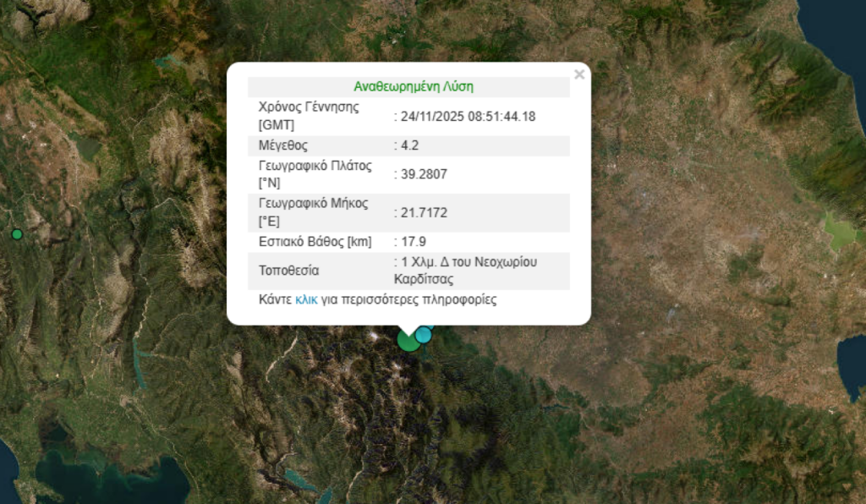Close the earthquake info popup
The height and width of the screenshot is (504, 866).
(579, 74)
